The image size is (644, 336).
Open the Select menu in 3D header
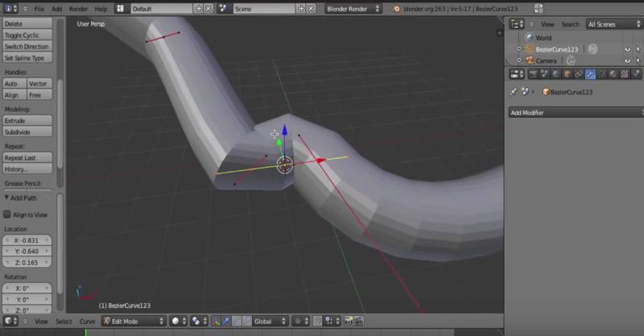[64, 321]
